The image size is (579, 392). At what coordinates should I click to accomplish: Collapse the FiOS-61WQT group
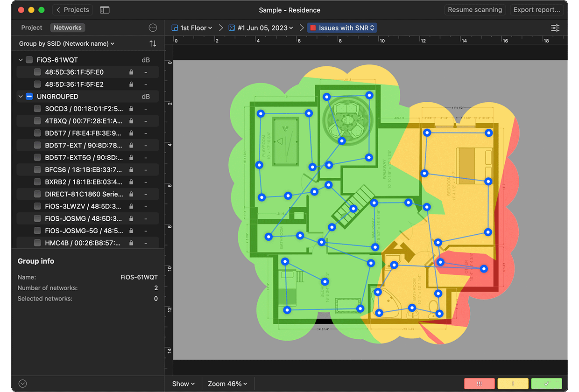click(21, 60)
